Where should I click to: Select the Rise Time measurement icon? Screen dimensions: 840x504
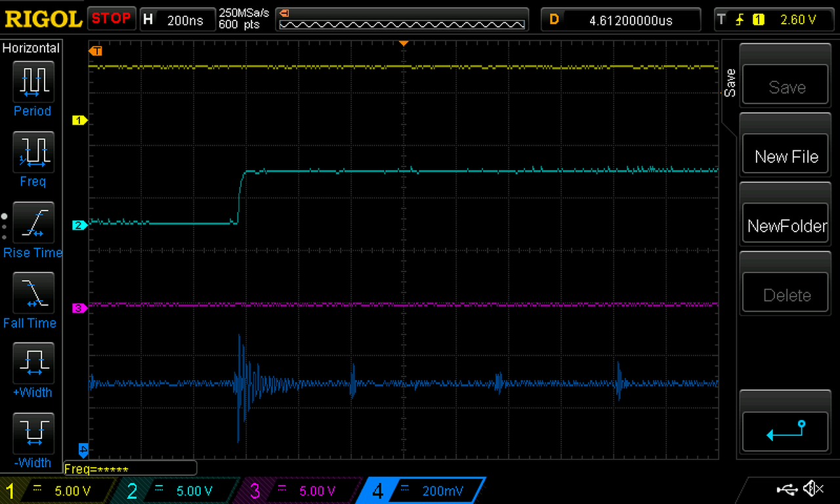[x=33, y=222]
